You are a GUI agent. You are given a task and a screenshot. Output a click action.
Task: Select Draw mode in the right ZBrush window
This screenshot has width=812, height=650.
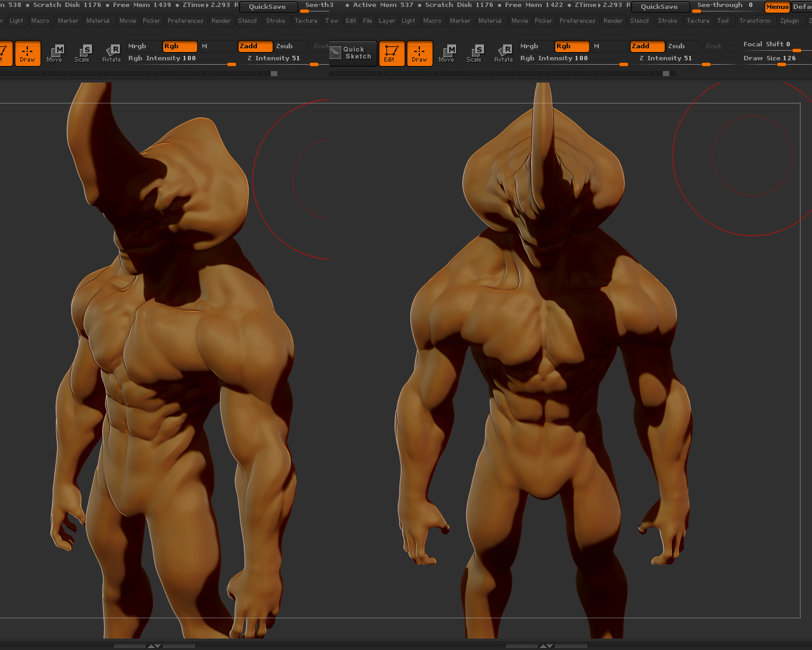coord(419,53)
